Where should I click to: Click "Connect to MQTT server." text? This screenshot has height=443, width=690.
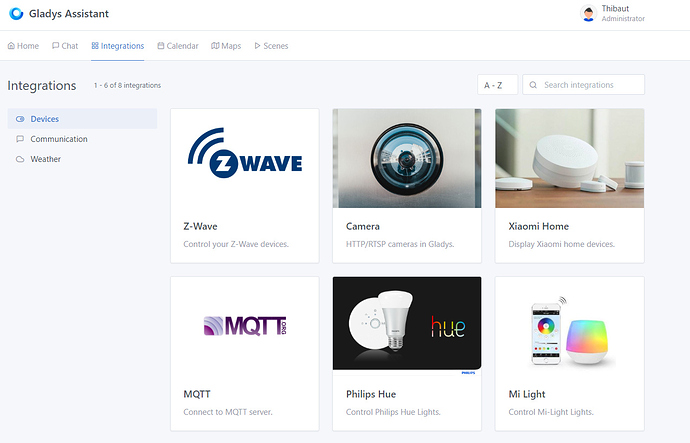click(x=228, y=412)
